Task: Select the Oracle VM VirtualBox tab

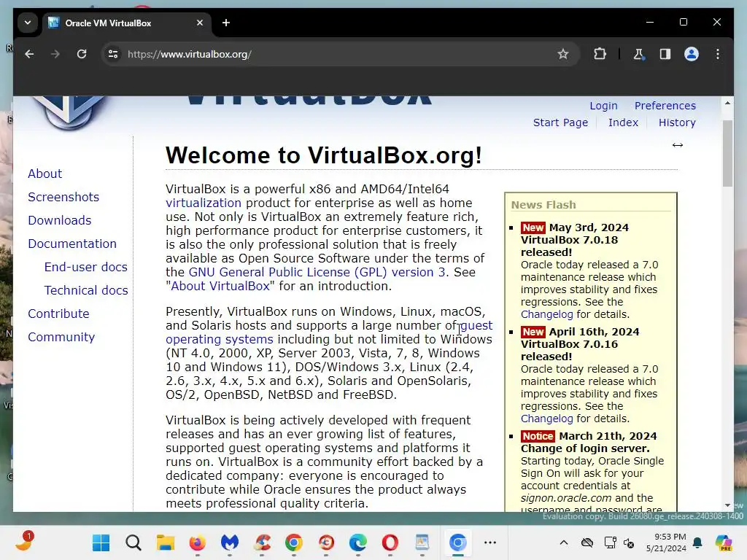Action: click(126, 23)
